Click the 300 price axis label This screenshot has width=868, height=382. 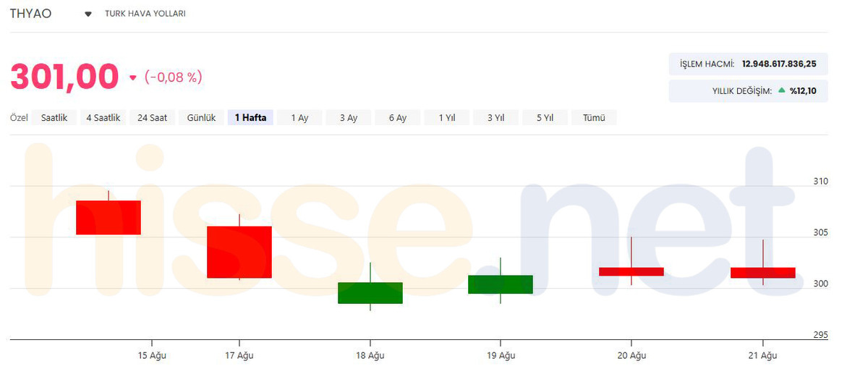820,284
